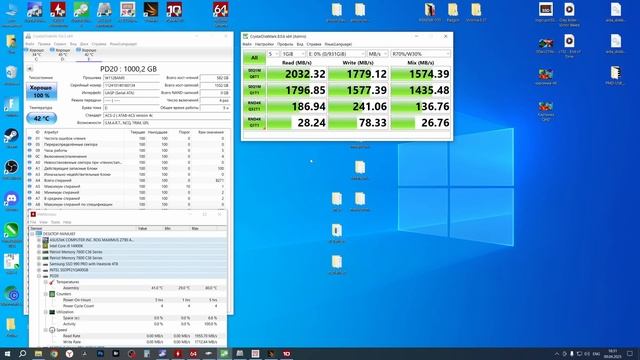Open Google Chrome from the taskbar

tap(54, 353)
